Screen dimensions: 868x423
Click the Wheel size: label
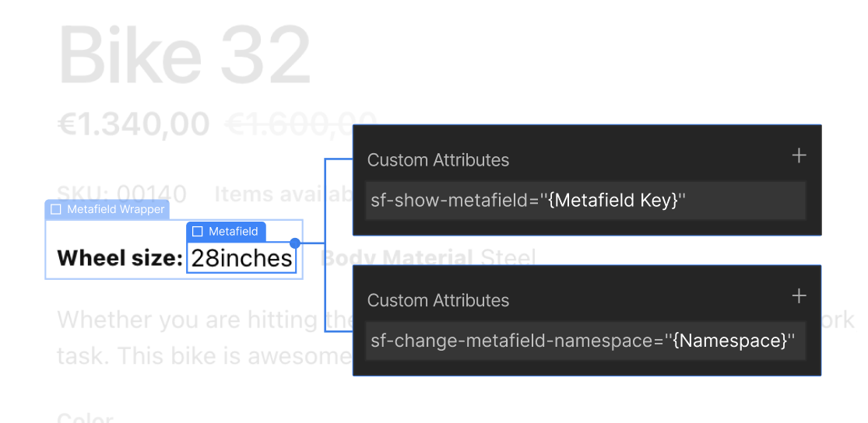120,257
